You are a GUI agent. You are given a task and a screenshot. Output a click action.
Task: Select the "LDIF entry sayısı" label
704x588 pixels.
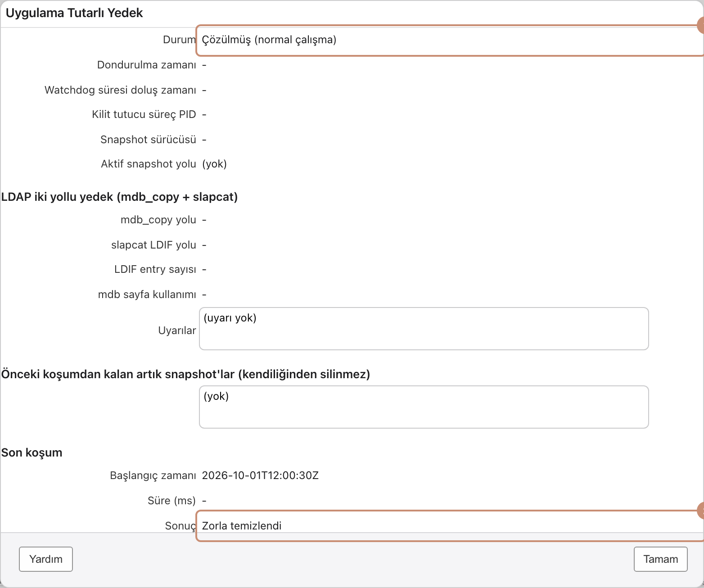click(x=155, y=269)
